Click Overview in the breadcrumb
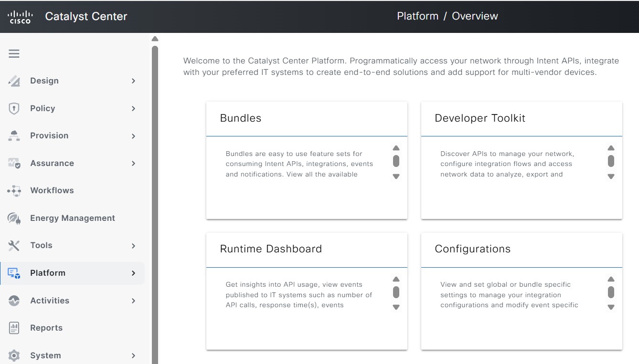Image resolution: width=639 pixels, height=364 pixels. click(475, 16)
